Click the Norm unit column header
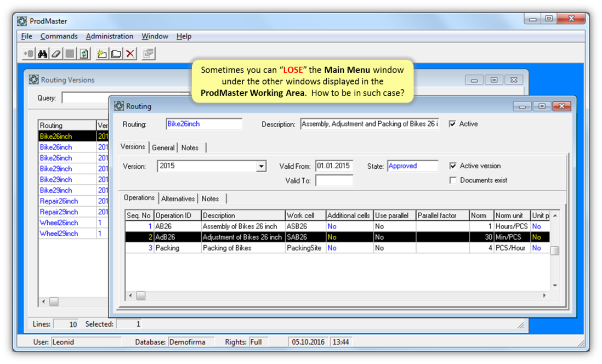 pyautogui.click(x=512, y=215)
